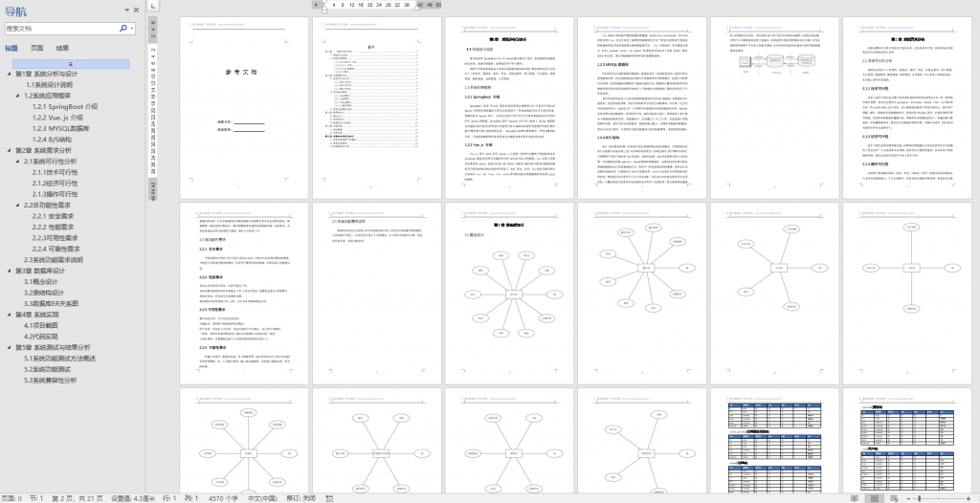Viewport: 980px width, 503px height.
Task: Go to heading 1.2.4 B/S结构
Action: 52,140
